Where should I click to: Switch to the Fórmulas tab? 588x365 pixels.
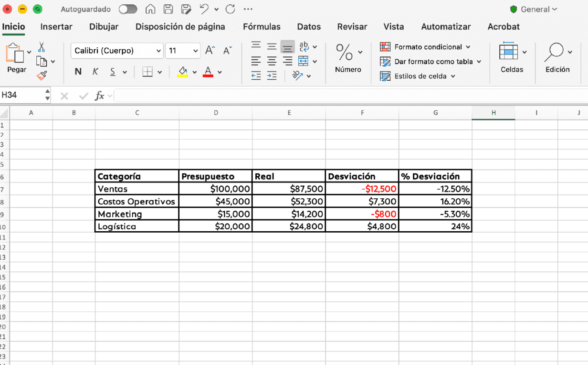pos(262,27)
